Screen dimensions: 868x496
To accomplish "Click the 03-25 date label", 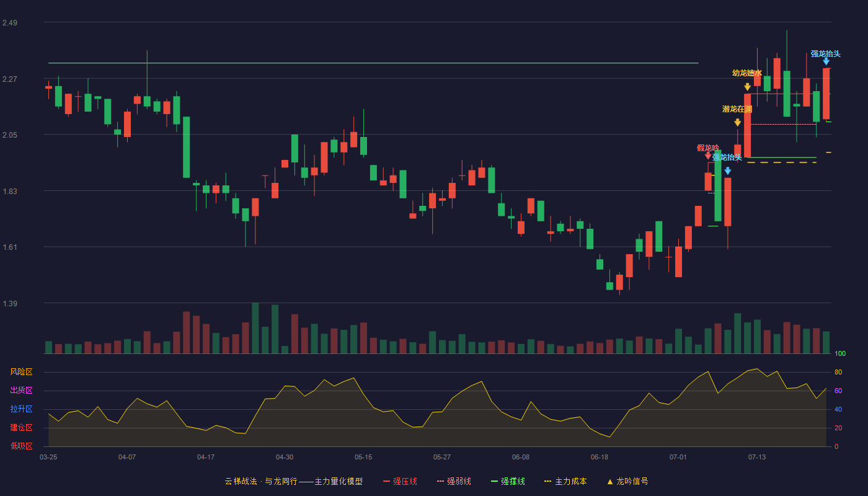I will pyautogui.click(x=48, y=457).
